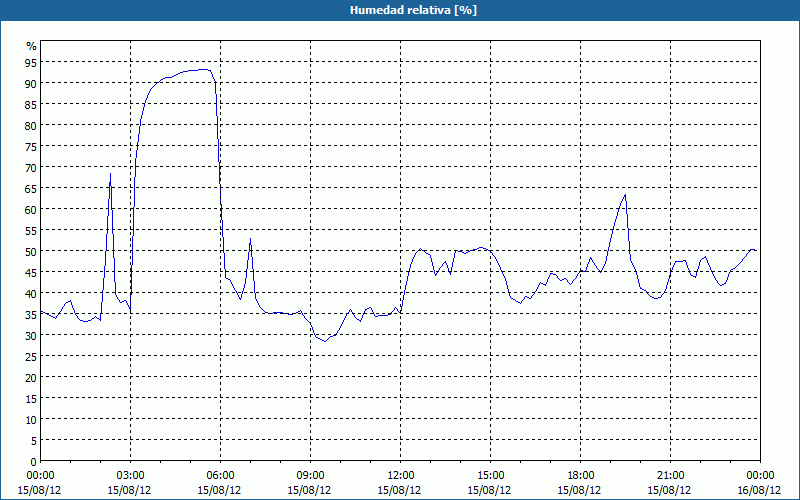This screenshot has height=500, width=800.
Task: Click the 20 y-axis value
Action: [31, 378]
